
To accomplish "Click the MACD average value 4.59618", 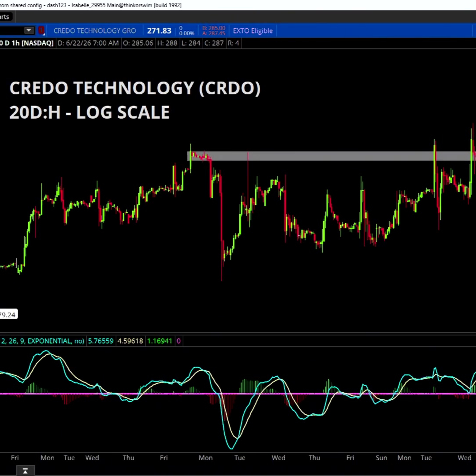I will pos(130,341).
